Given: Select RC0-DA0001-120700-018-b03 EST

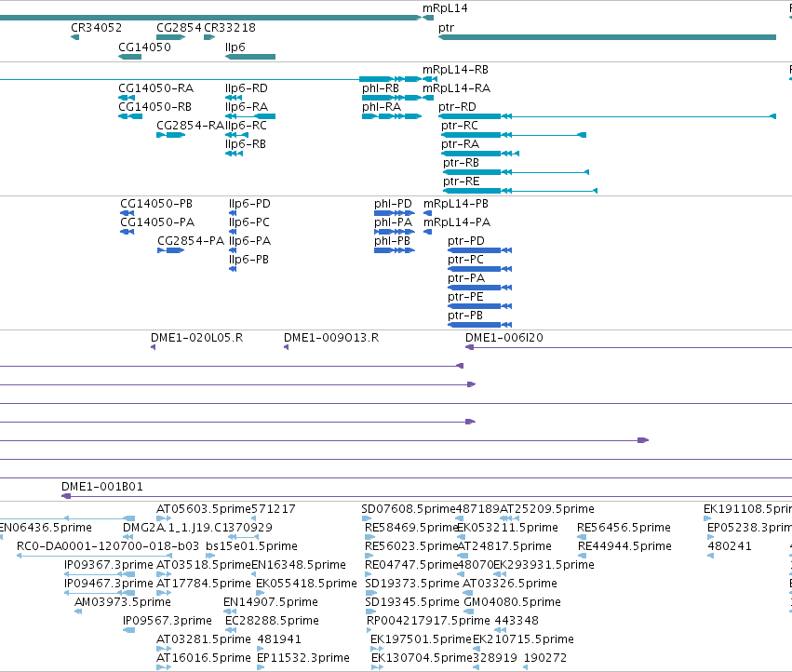Looking at the screenshot, I should 94,556.
